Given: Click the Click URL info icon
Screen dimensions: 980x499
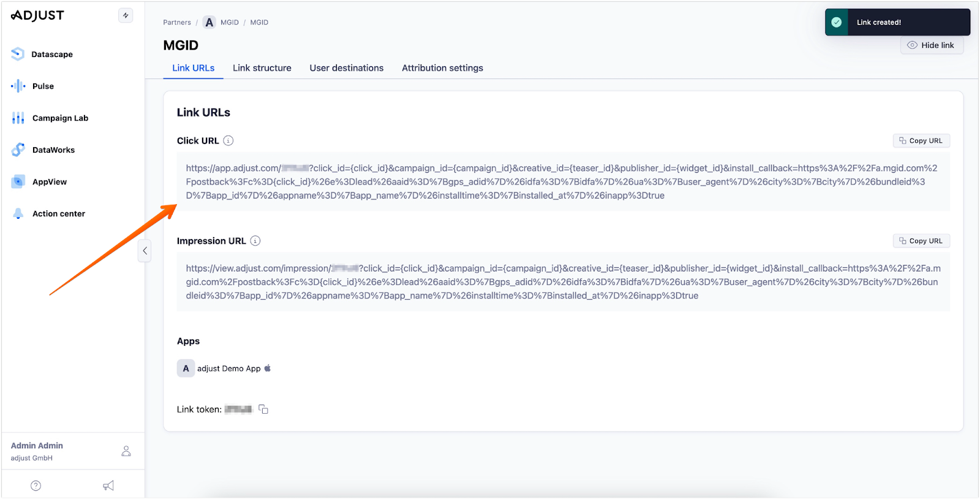Looking at the screenshot, I should [x=228, y=141].
